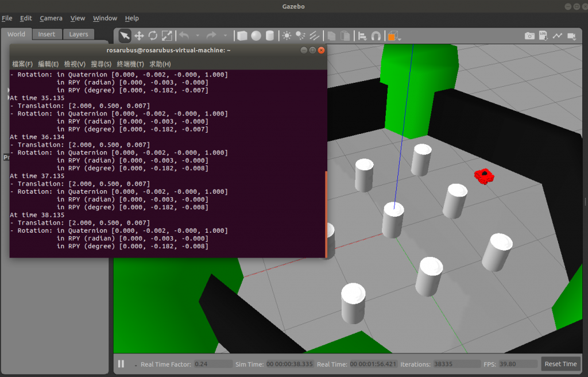Click the 'At time 38.135' terminal line
Image resolution: width=588 pixels, height=377 pixels.
point(37,215)
